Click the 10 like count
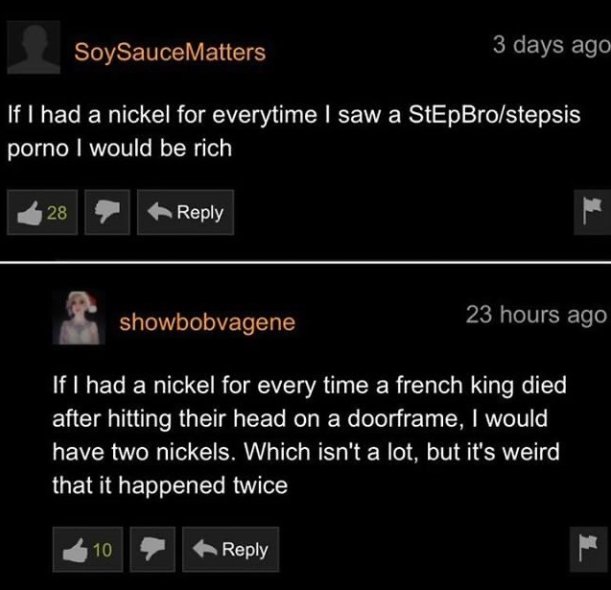 [102, 549]
